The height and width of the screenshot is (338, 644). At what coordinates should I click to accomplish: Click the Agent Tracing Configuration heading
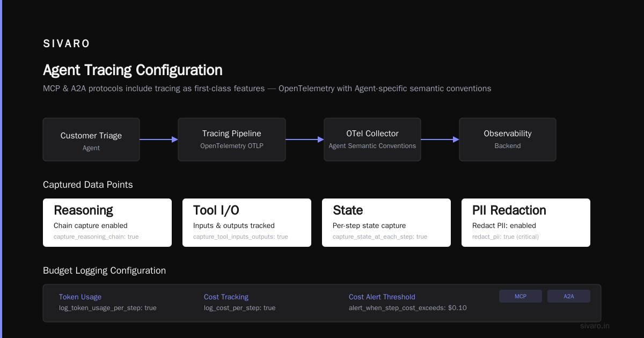[133, 70]
